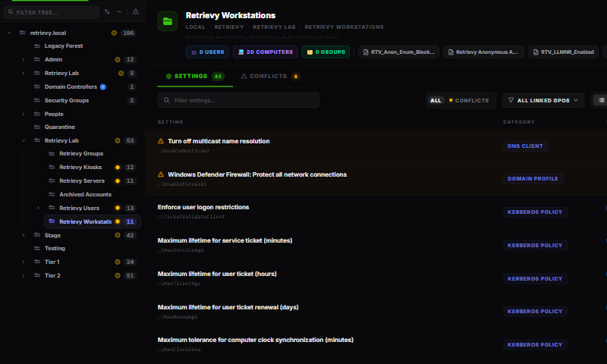This screenshot has width=607, height=364.
Task: Expand the upper Retrievy Lab node with count 5
Action: (24, 73)
